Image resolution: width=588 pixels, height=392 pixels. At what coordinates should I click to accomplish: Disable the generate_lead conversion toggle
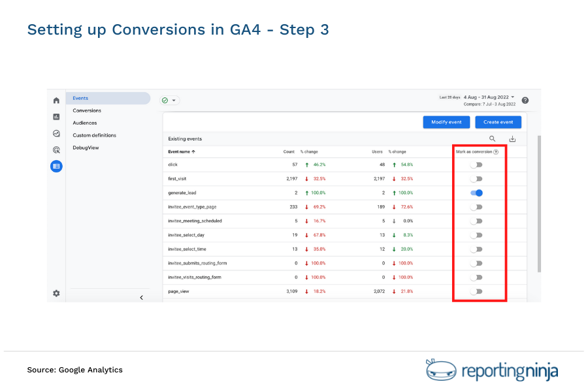[477, 192]
